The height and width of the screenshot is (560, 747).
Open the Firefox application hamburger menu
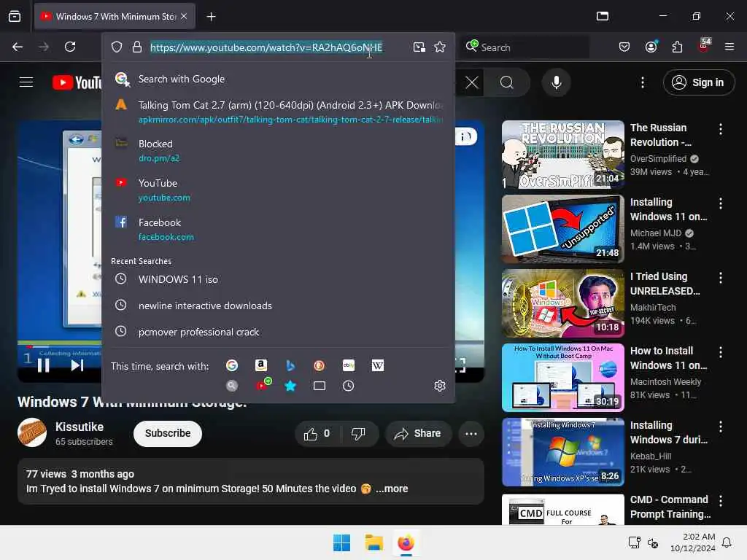(729, 47)
